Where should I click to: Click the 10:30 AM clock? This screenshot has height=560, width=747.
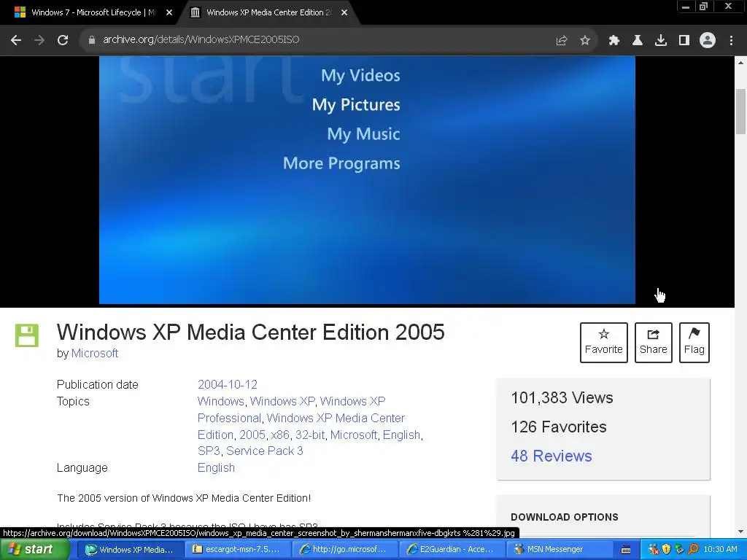(720, 550)
